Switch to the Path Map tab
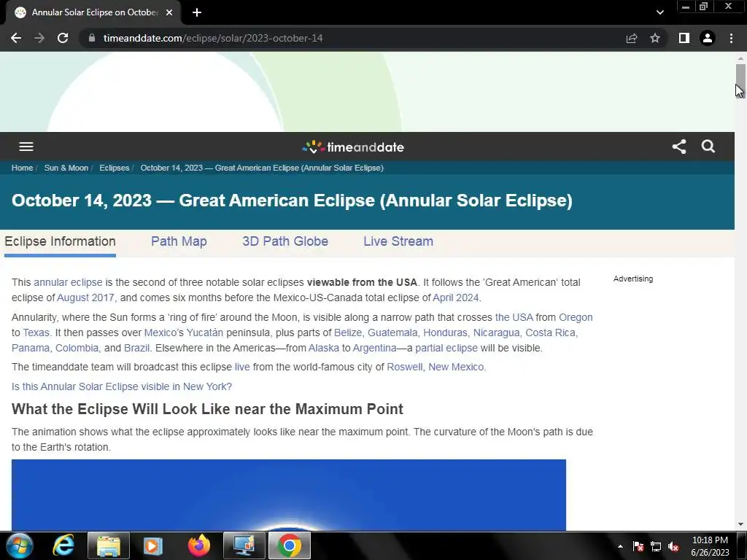The width and height of the screenshot is (747, 560). tap(179, 241)
